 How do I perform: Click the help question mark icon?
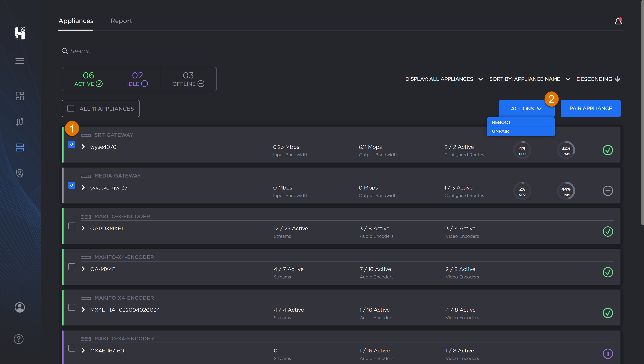point(19,339)
